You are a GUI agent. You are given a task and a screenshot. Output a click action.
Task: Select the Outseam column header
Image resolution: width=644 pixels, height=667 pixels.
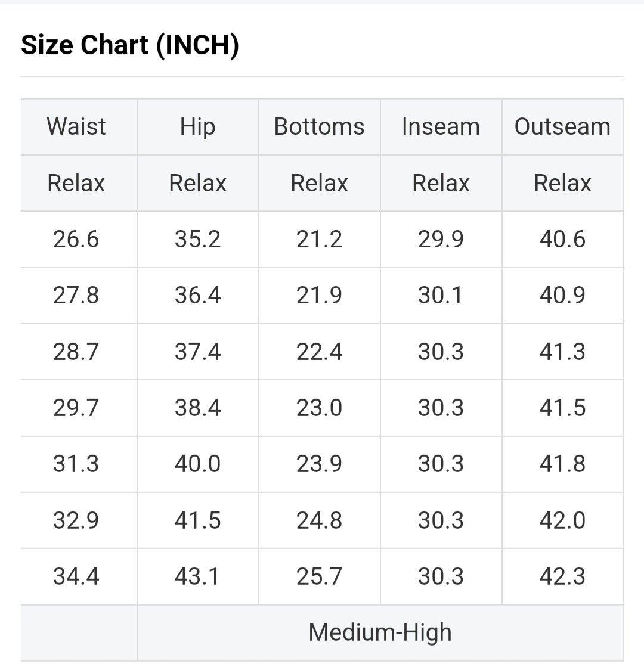tap(562, 127)
